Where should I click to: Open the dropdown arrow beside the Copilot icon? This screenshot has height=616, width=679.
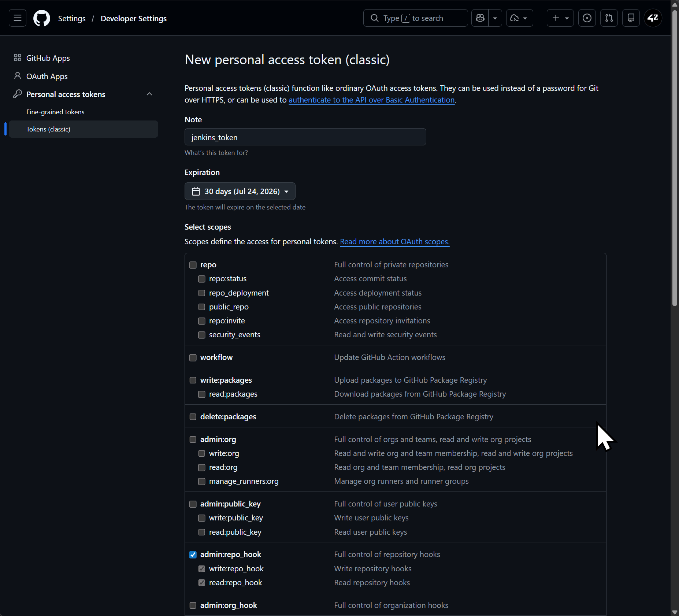tap(495, 18)
